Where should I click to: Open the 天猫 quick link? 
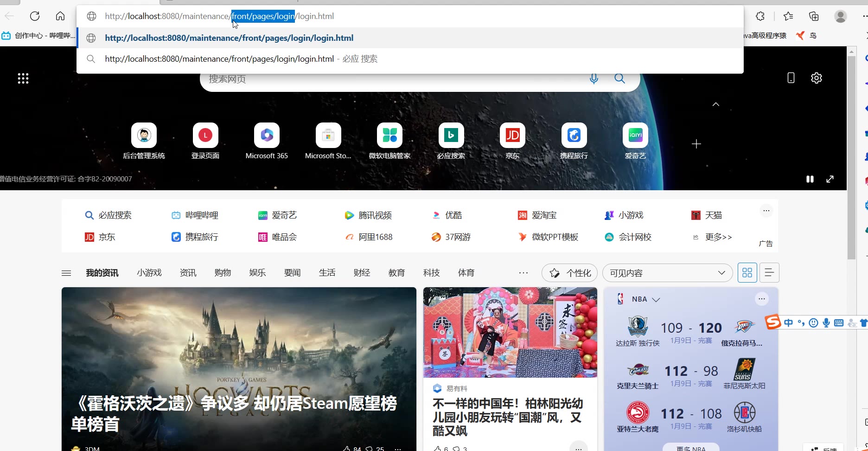click(707, 215)
